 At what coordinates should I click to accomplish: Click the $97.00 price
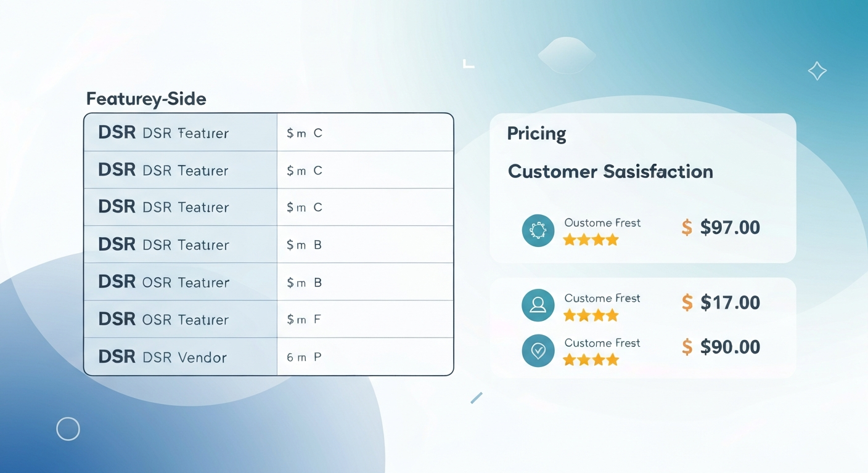tap(730, 228)
